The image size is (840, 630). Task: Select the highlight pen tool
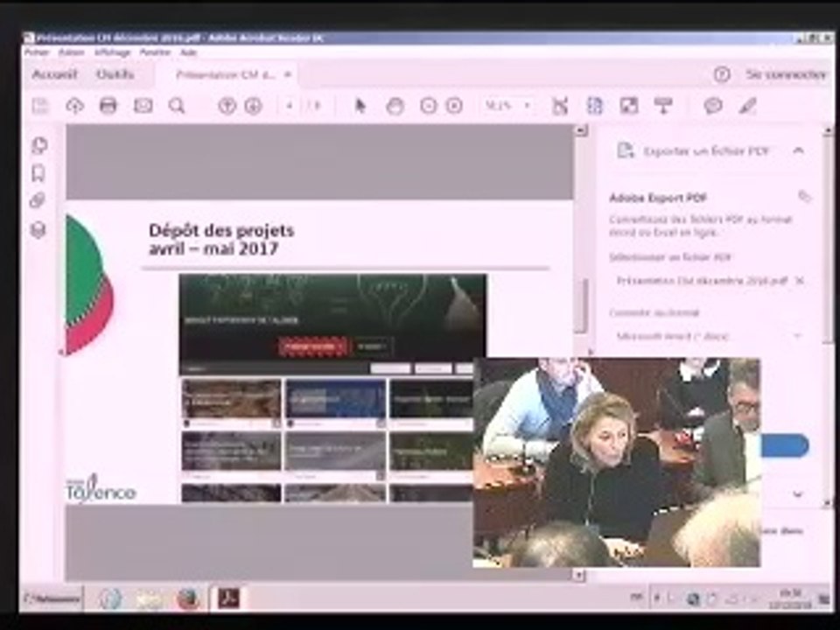click(748, 106)
